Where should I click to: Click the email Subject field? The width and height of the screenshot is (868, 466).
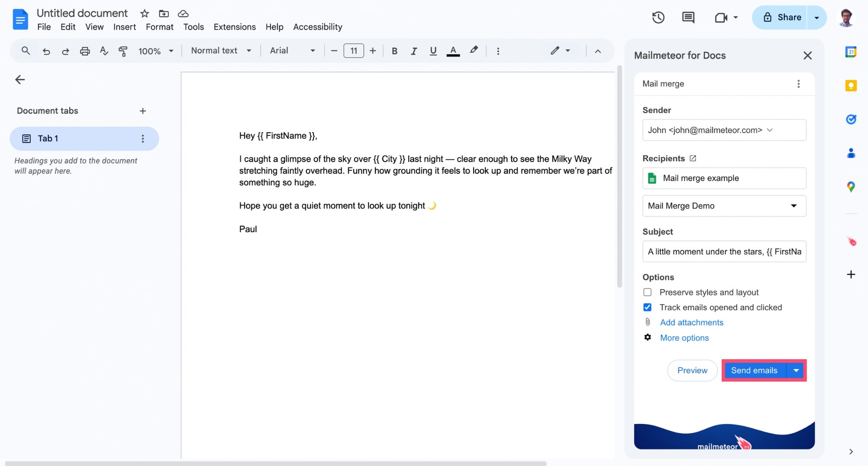click(x=724, y=252)
